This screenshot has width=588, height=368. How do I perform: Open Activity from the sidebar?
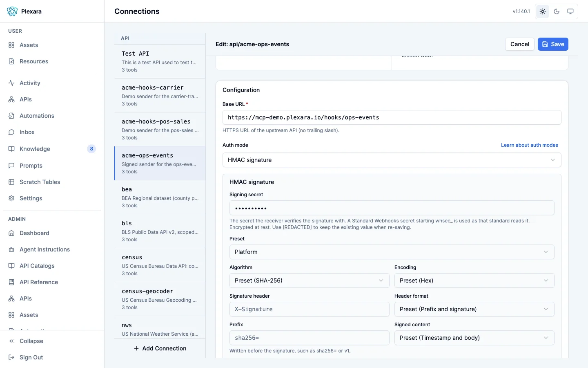click(52, 83)
